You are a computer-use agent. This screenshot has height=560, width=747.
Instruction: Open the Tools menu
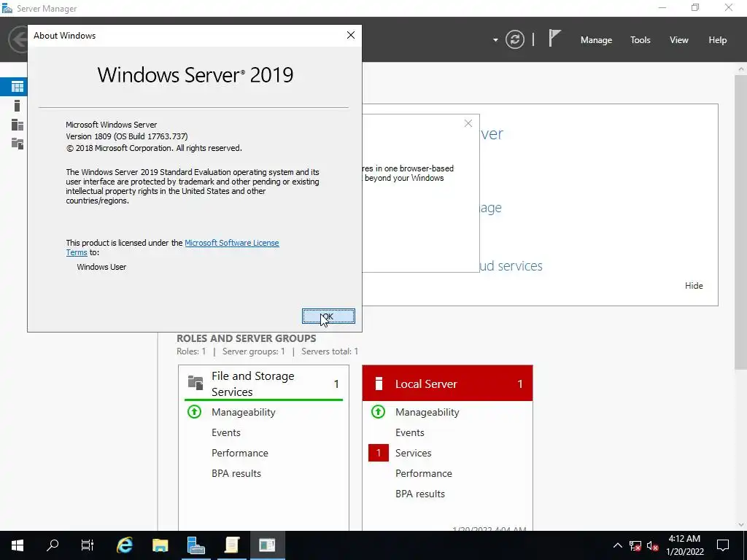[x=640, y=40]
